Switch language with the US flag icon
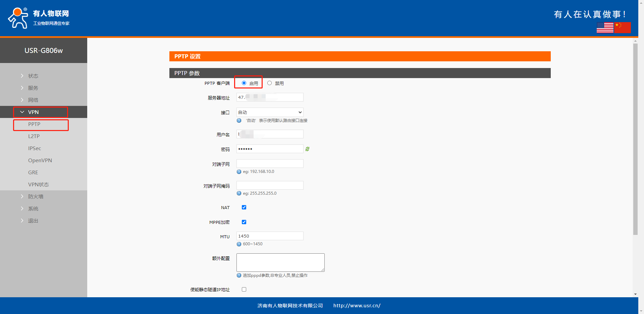 coord(605,27)
